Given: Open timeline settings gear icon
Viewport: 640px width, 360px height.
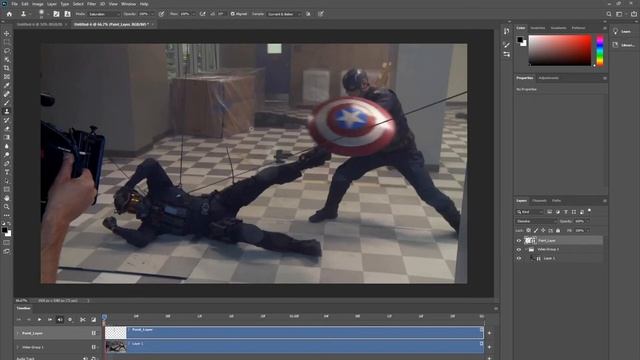Looking at the screenshot, I should tap(70, 320).
